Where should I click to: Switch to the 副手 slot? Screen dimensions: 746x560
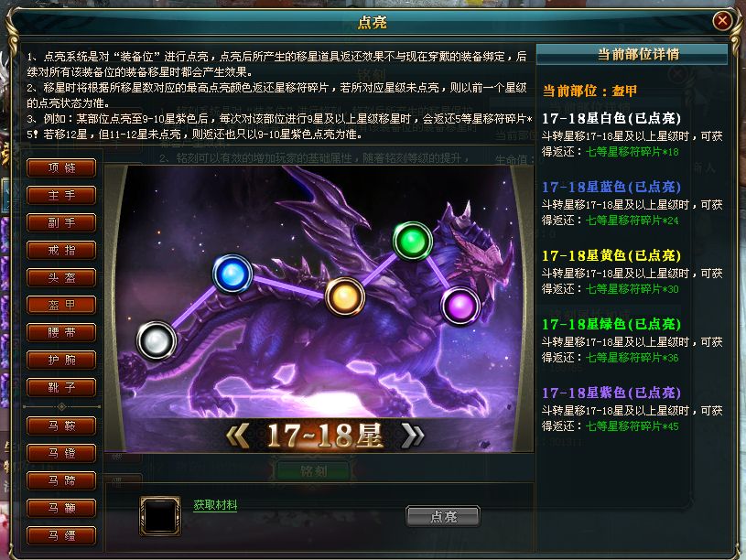click(61, 222)
